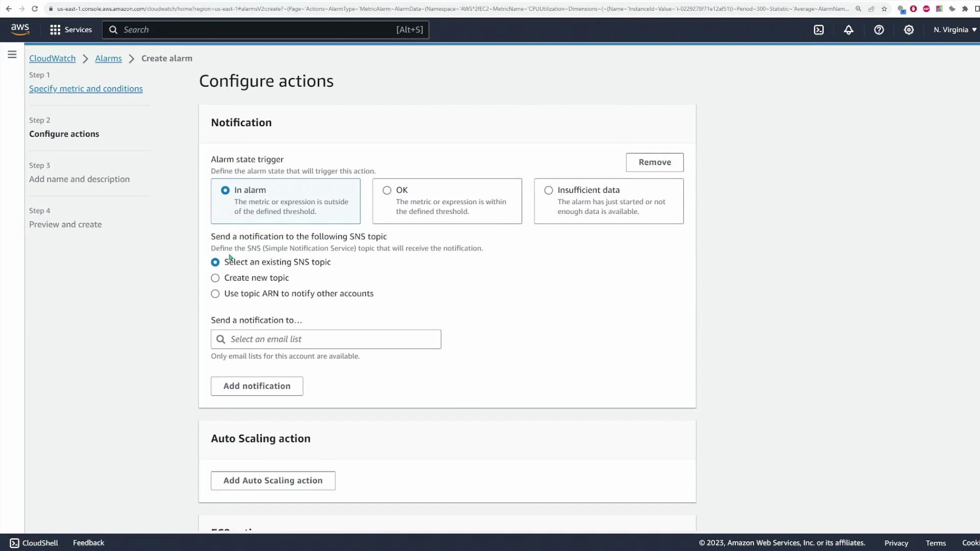The height and width of the screenshot is (551, 980).
Task: Open Specify metric and conditions step
Action: [85, 88]
